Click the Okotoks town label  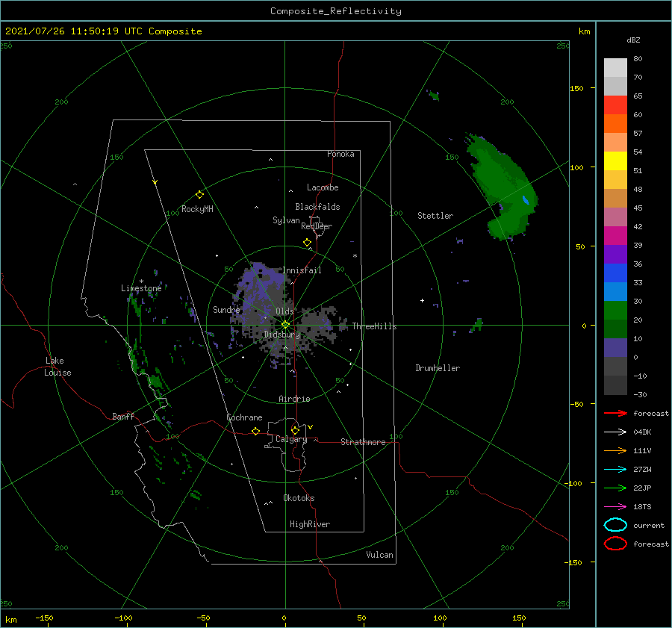pos(299,498)
